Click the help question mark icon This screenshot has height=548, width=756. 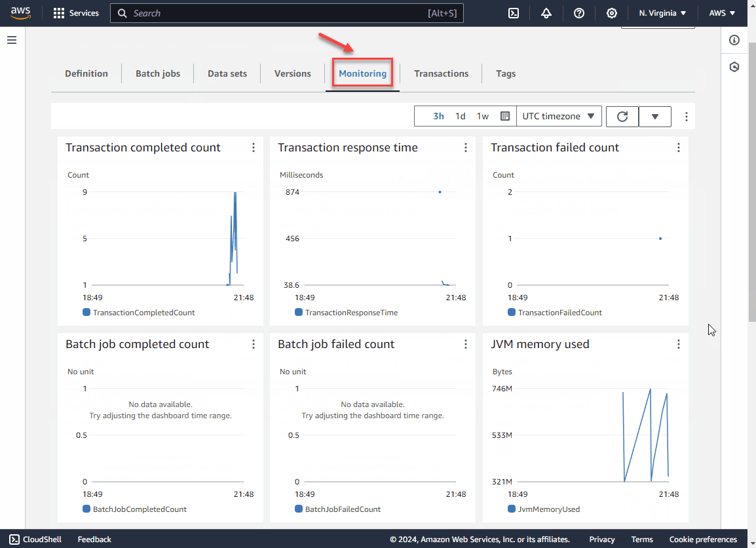tap(579, 13)
